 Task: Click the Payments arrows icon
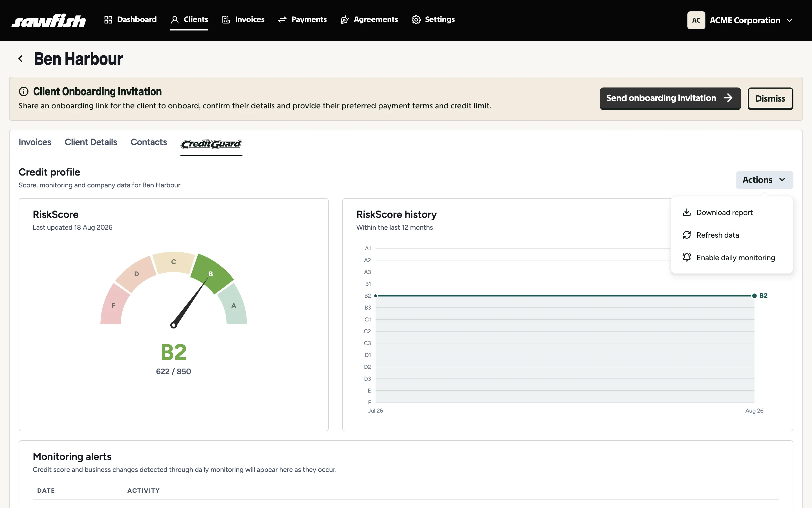282,20
